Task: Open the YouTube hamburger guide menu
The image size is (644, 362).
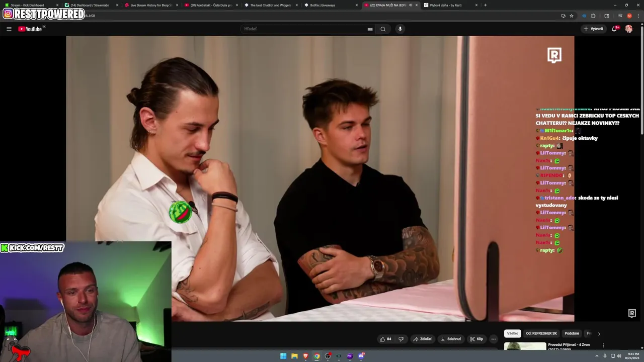Action: (9, 29)
